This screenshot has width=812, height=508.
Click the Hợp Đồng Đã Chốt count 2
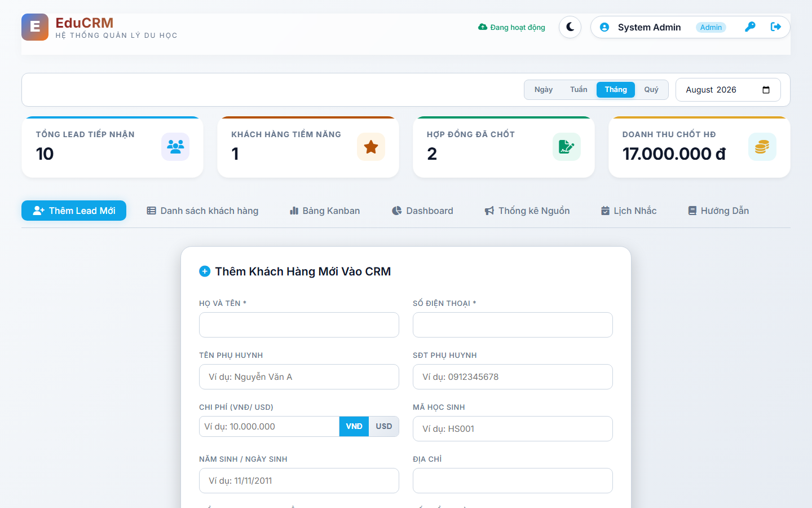pyautogui.click(x=432, y=154)
